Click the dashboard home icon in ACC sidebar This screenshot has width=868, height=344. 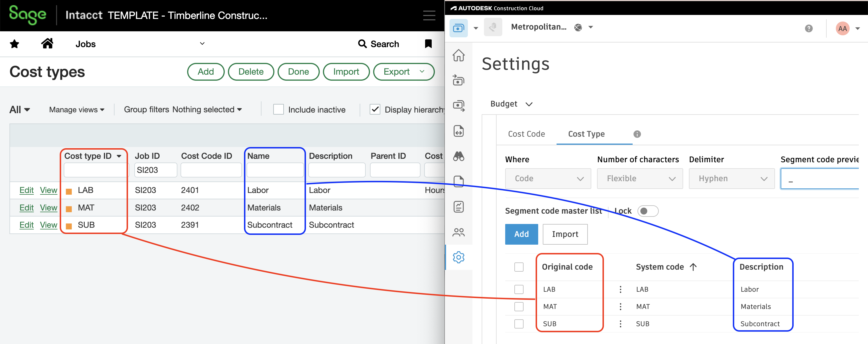pos(458,55)
